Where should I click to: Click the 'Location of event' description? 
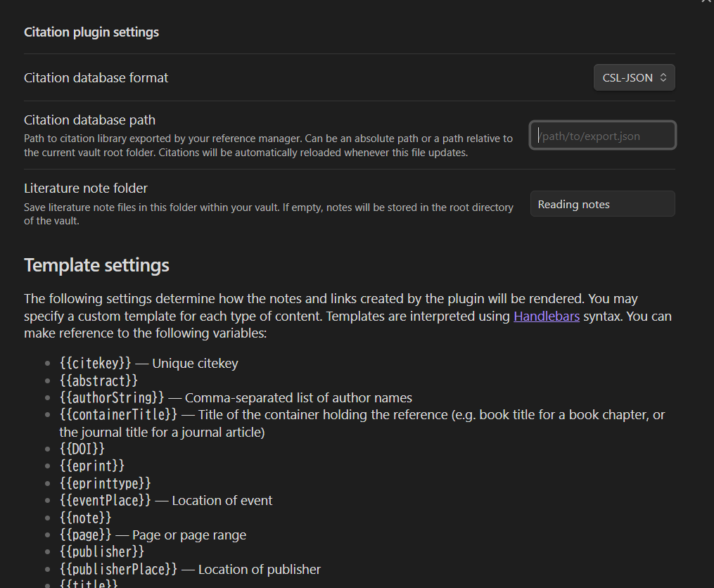pos(222,501)
